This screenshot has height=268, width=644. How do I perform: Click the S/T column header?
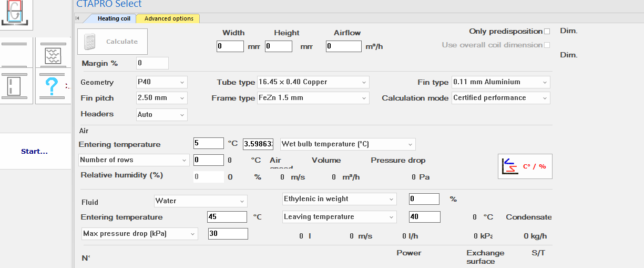point(538,253)
